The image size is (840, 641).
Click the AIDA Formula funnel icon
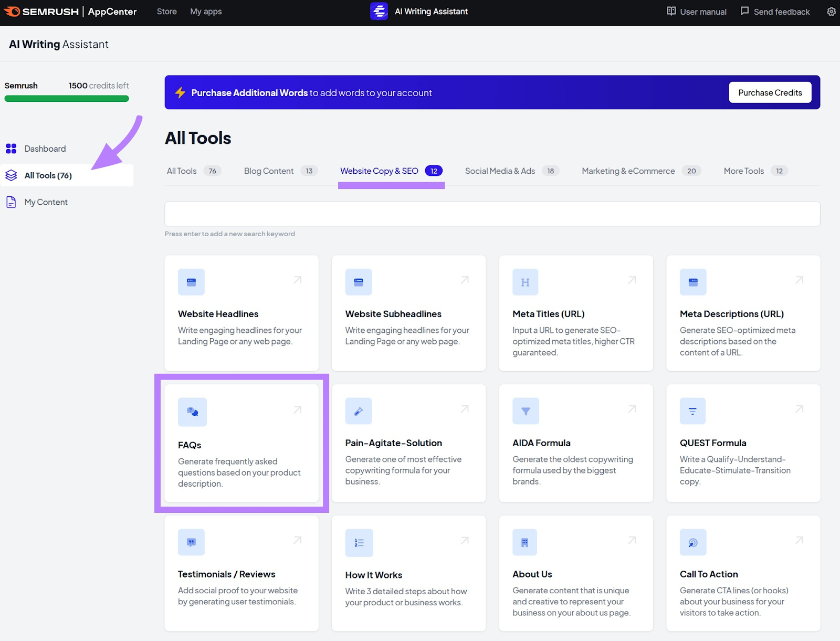coord(526,411)
